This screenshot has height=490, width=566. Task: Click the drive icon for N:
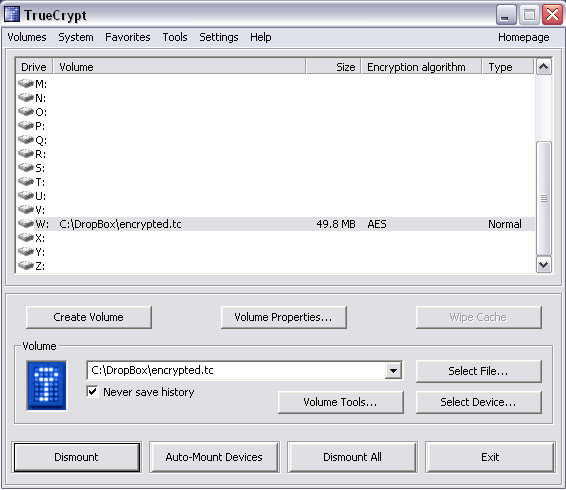point(26,98)
